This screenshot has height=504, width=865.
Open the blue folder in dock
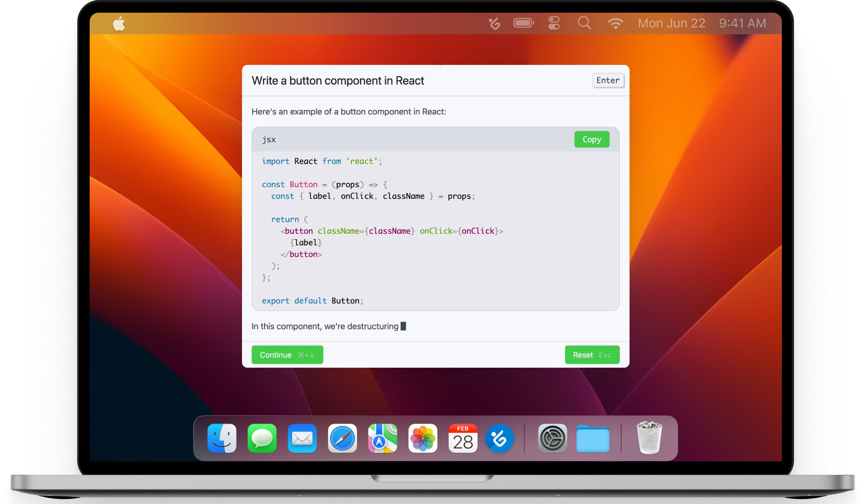593,439
